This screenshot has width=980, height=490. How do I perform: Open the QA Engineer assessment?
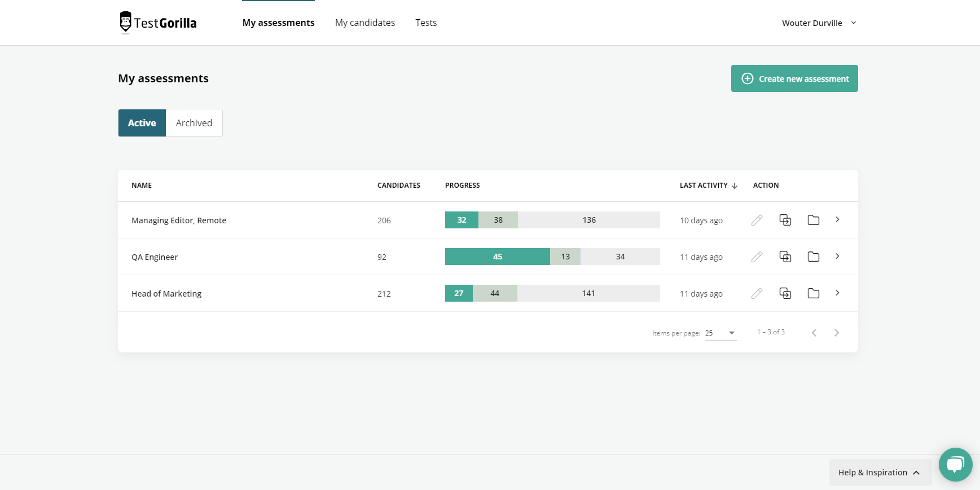coord(155,257)
